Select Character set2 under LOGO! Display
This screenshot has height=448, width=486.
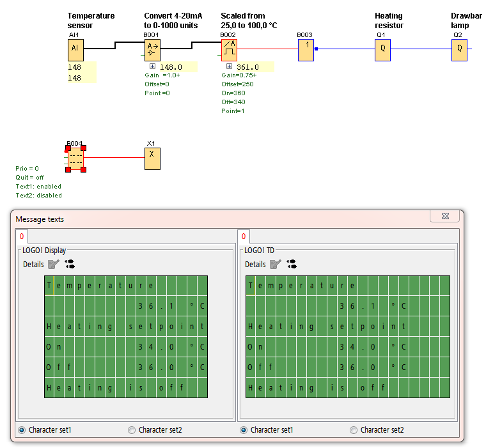click(x=132, y=430)
